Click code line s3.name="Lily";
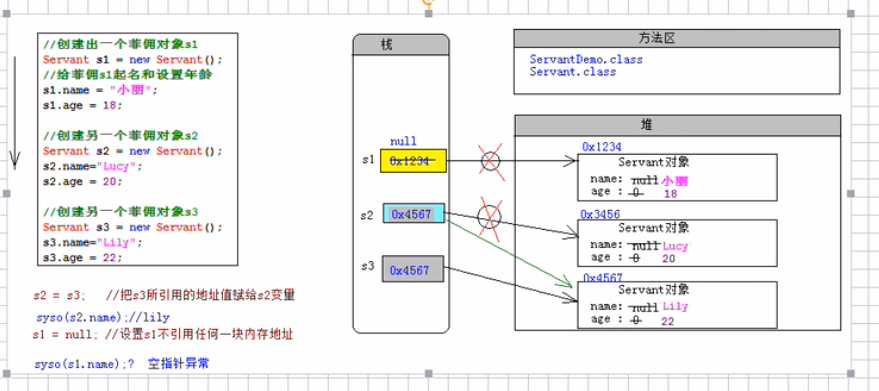Image resolution: width=879 pixels, height=391 pixels. (93, 242)
